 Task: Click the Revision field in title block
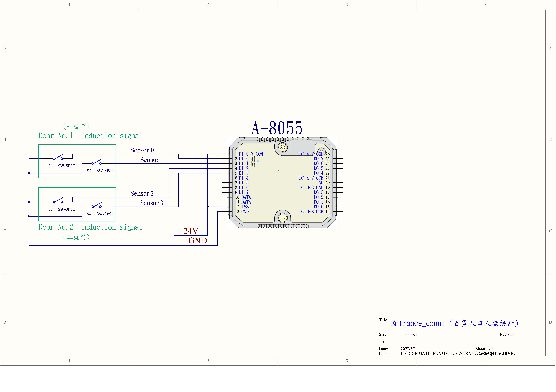[521, 339]
